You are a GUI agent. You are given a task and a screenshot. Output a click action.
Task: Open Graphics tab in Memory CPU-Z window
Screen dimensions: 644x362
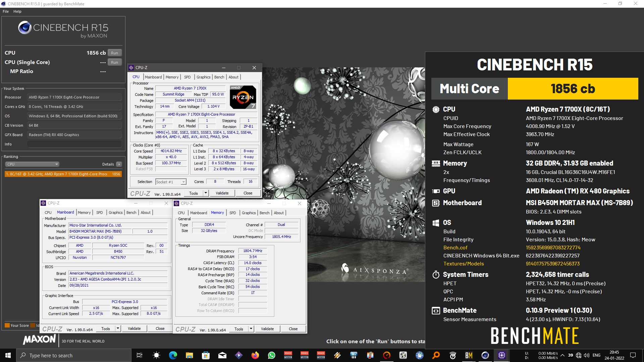[249, 213]
